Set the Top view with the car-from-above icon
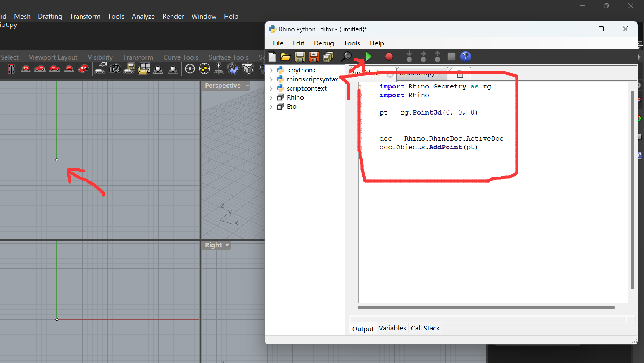The image size is (644, 363). click(x=12, y=69)
